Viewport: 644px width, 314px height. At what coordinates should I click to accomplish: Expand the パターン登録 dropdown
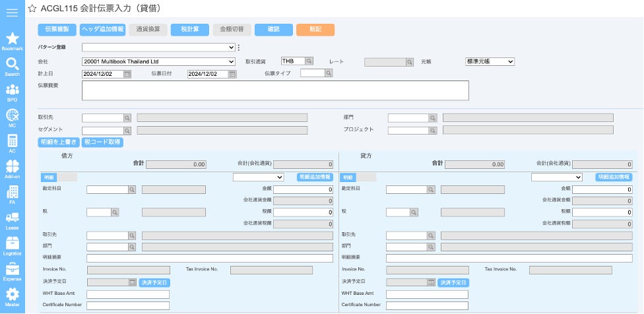click(158, 47)
